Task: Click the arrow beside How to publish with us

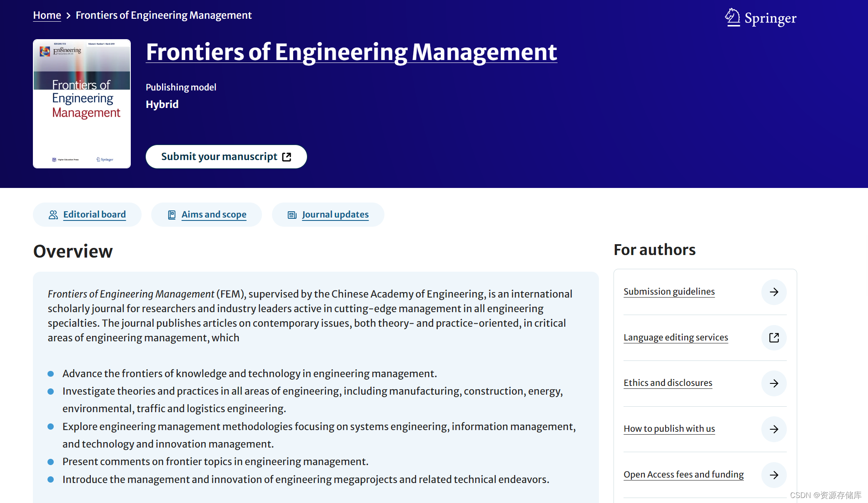Action: click(774, 429)
